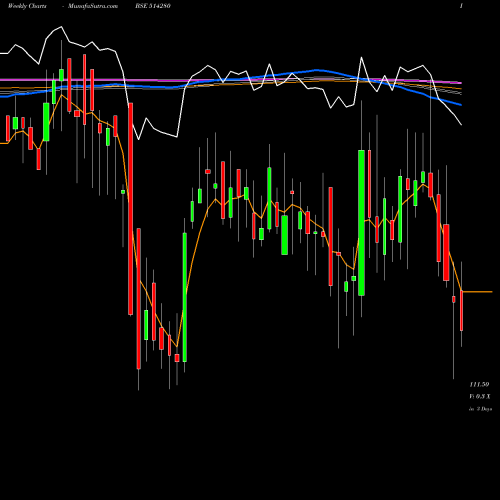Screen dimensions: 500x500
Task: Click the 111.59 price value
Action: (479, 384)
